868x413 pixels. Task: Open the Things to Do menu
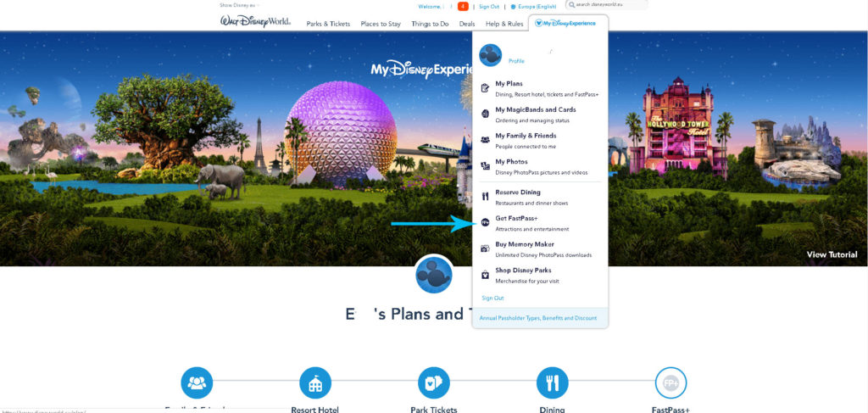pyautogui.click(x=430, y=24)
